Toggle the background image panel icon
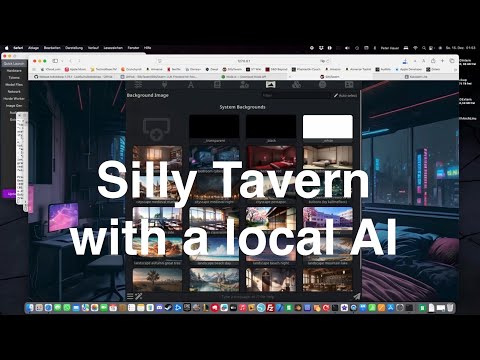The image size is (480, 360). tap(270, 84)
